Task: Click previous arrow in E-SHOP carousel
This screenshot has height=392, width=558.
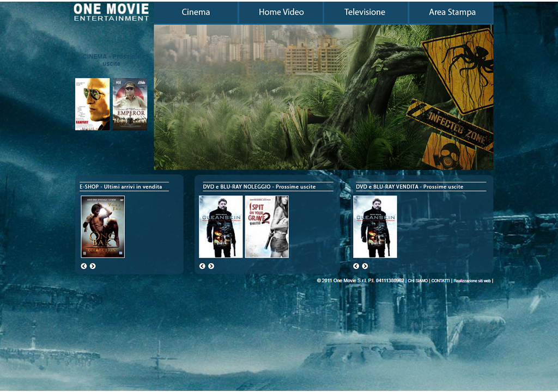Action: 83,266
